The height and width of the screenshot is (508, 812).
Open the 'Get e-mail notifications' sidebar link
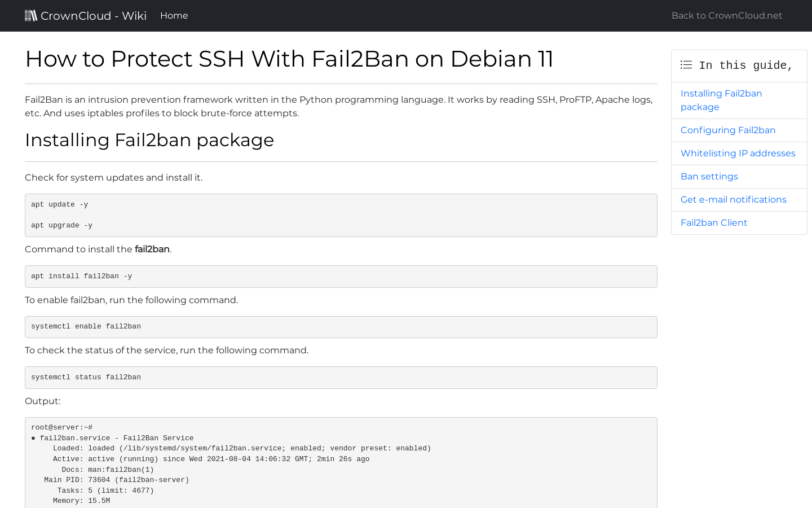coord(733,199)
